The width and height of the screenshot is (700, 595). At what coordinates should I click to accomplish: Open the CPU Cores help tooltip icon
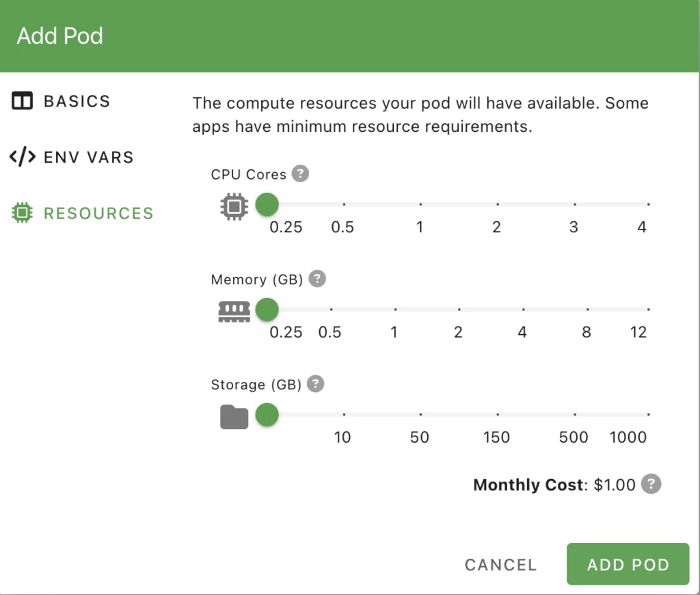[300, 174]
